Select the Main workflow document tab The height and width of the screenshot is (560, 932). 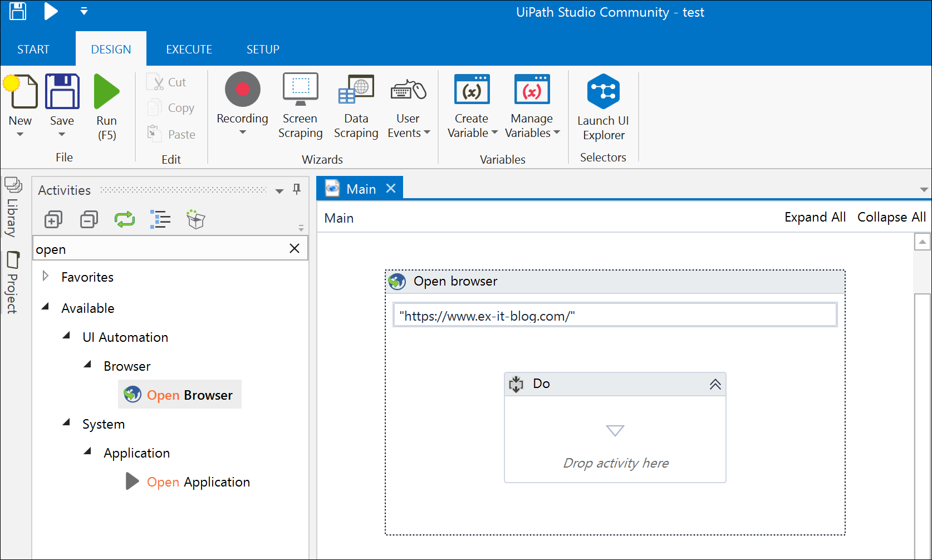[x=361, y=189]
